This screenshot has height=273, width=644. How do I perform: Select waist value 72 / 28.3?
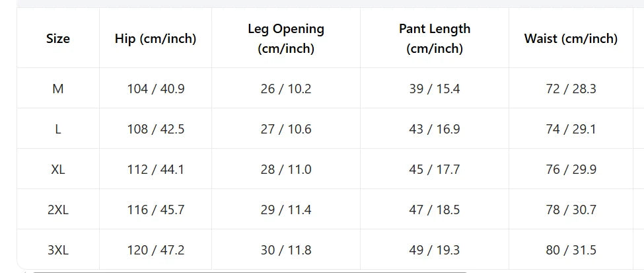point(571,89)
